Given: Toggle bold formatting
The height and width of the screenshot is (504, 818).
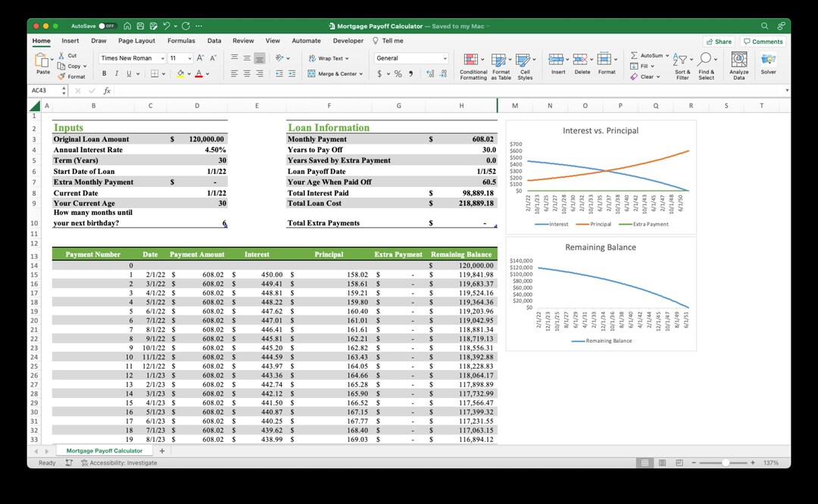Looking at the screenshot, I should pos(104,73).
